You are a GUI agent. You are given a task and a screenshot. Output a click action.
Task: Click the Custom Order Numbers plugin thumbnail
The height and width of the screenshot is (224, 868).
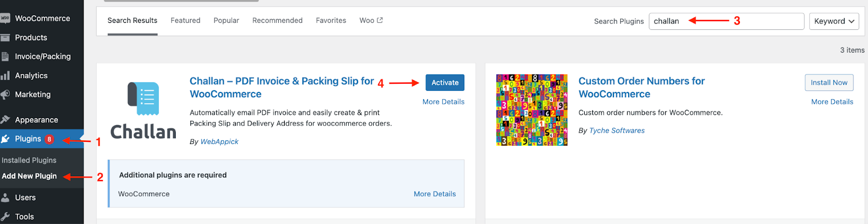click(532, 110)
